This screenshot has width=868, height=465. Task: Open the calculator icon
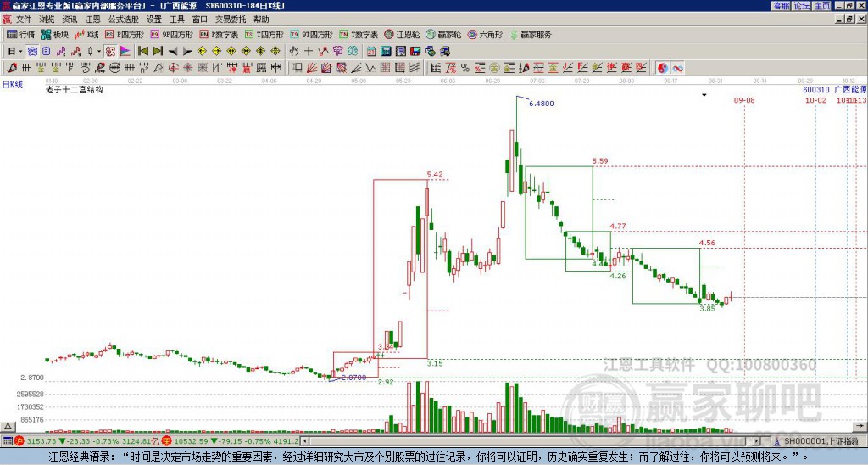point(386,52)
